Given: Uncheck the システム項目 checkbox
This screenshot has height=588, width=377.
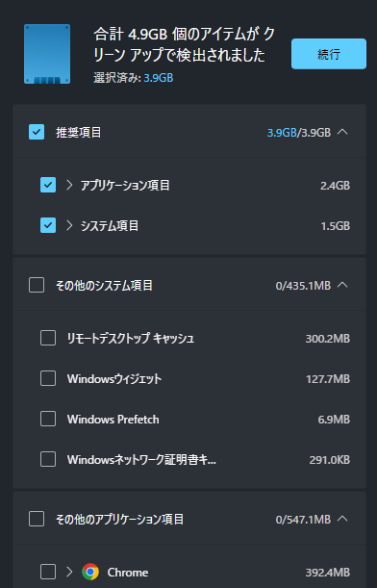Looking at the screenshot, I should click(x=48, y=225).
